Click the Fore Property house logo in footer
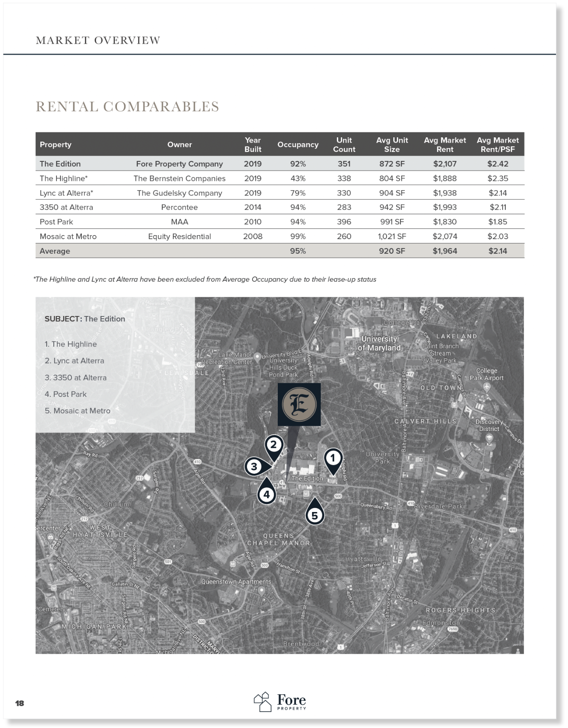Image resolution: width=568 pixels, height=728 pixels. [262, 702]
